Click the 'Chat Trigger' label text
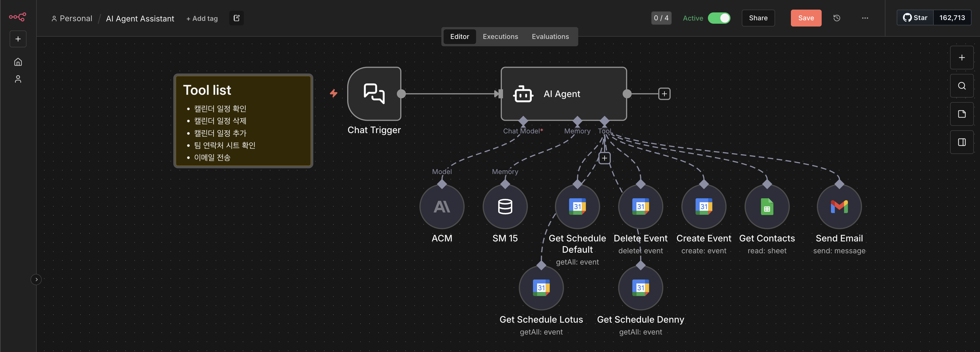Viewport: 980px width, 352px height. pos(374,130)
